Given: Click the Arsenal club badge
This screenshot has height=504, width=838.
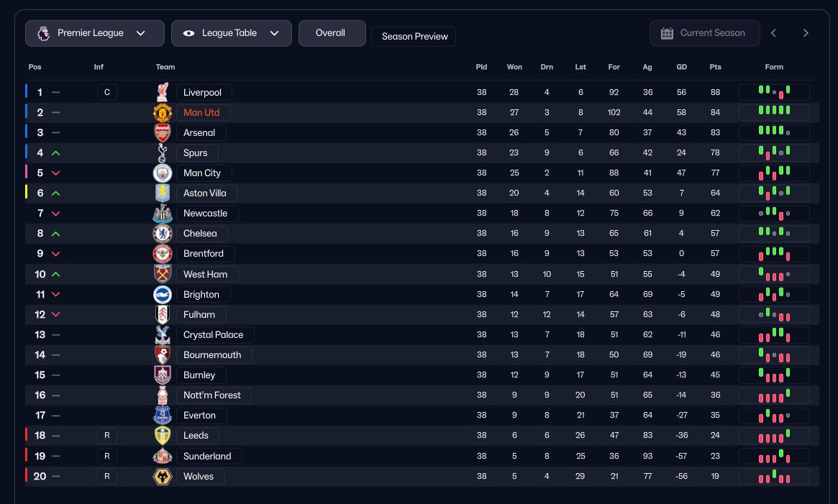Looking at the screenshot, I should click(x=163, y=132).
